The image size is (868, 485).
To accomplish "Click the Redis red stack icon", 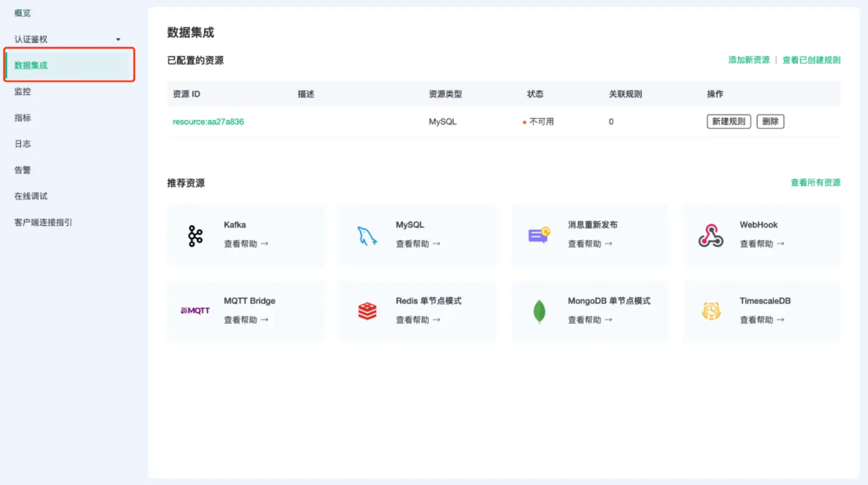I will click(x=367, y=311).
